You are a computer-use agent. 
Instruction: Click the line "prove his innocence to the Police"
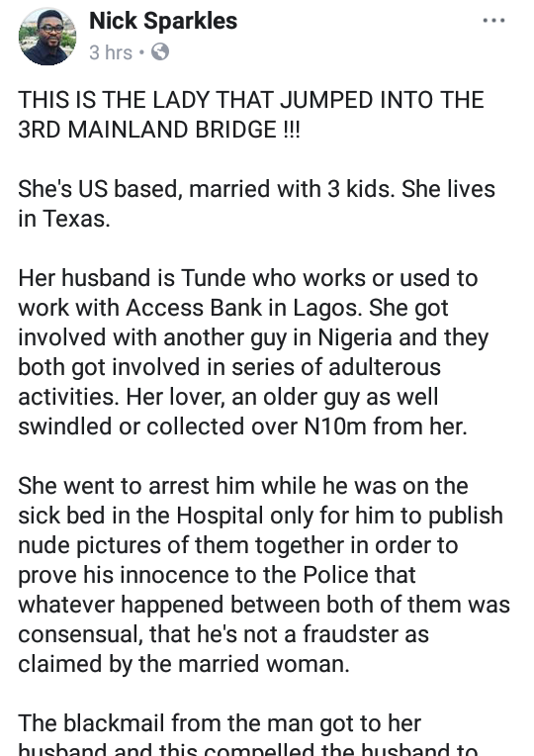217,575
